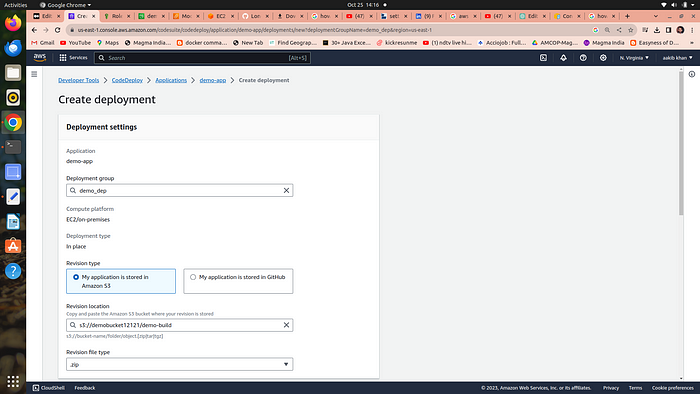The height and width of the screenshot is (394, 700).
Task: Open the Revision file type dropdown
Action: (179, 364)
